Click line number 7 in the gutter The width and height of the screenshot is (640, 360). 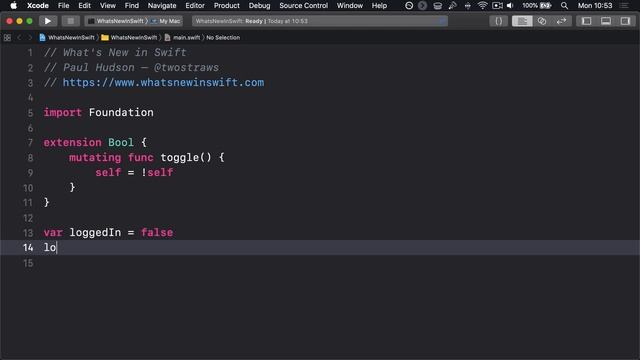point(30,143)
